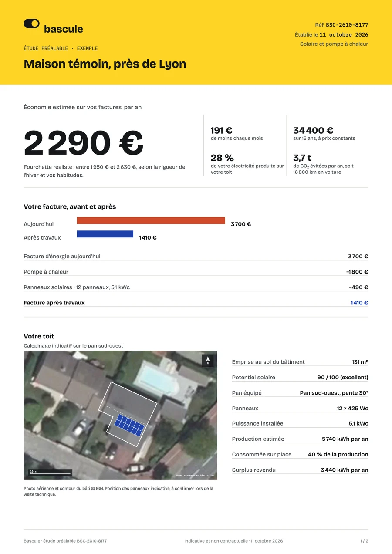Click the 'Fourchette réaliste' range sentence
Viewport: 392px width, 554px height.
click(105, 171)
